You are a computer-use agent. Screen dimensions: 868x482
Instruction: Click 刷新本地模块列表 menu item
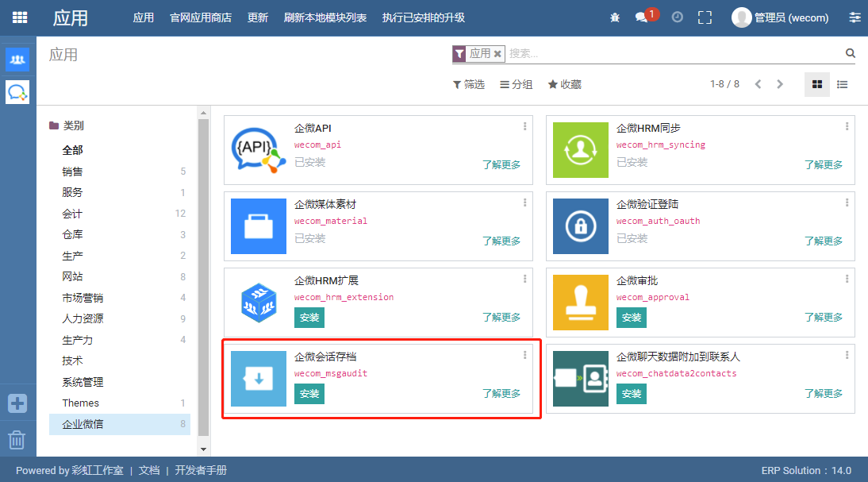pyautogui.click(x=325, y=17)
